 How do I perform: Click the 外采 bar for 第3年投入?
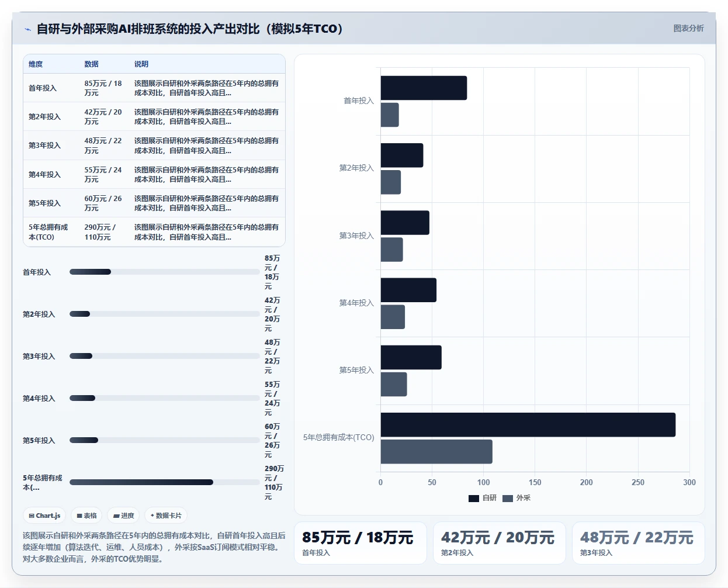click(392, 250)
